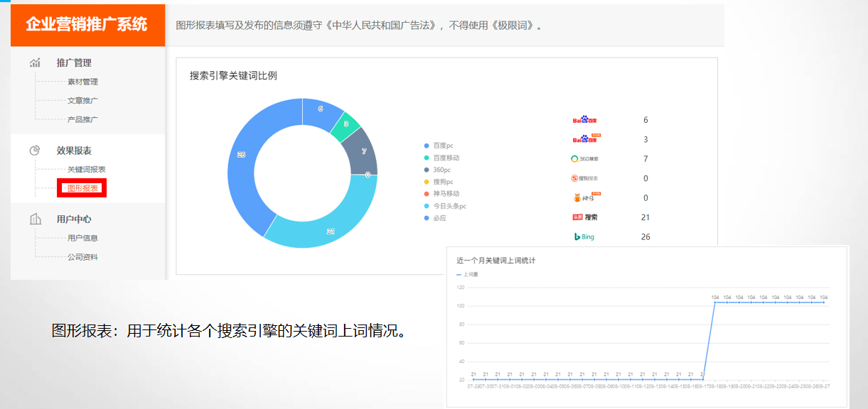Go to 公司资料 page
Image resolution: width=868 pixels, height=409 pixels.
(82, 257)
